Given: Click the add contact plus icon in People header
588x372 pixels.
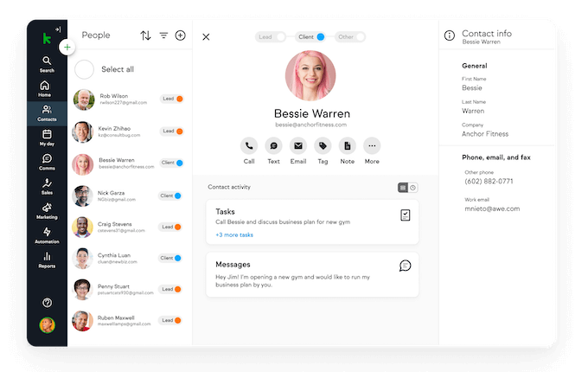Looking at the screenshot, I should 181,35.
